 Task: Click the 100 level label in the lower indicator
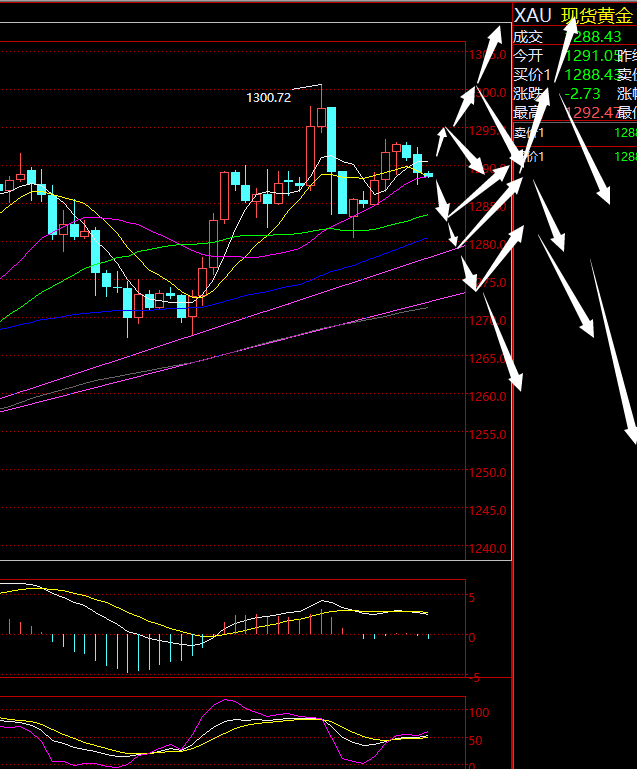pyautogui.click(x=479, y=713)
